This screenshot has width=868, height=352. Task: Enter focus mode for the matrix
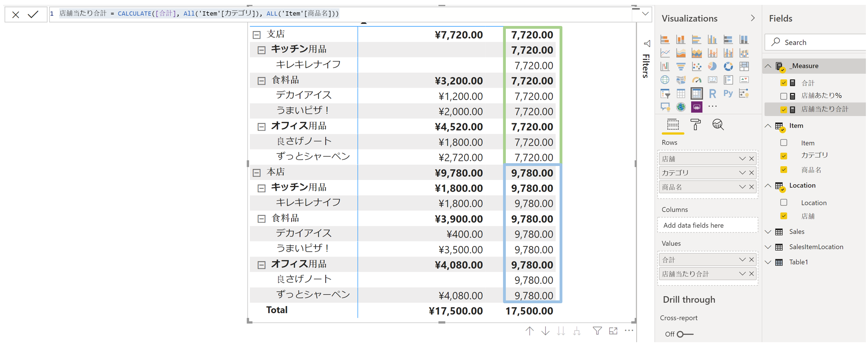coord(613,331)
